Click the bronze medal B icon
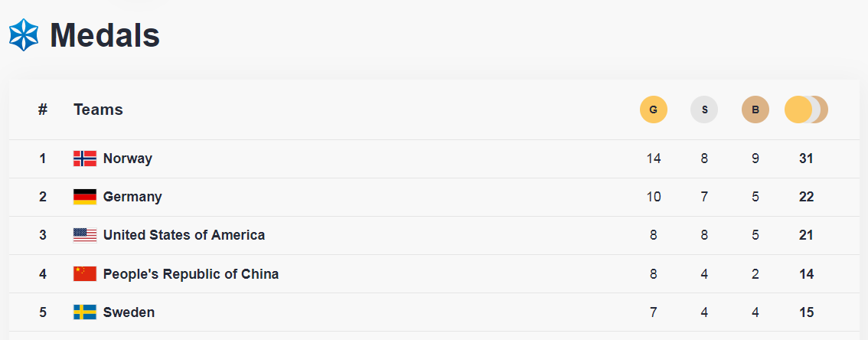Image resolution: width=868 pixels, height=340 pixels. [x=755, y=110]
